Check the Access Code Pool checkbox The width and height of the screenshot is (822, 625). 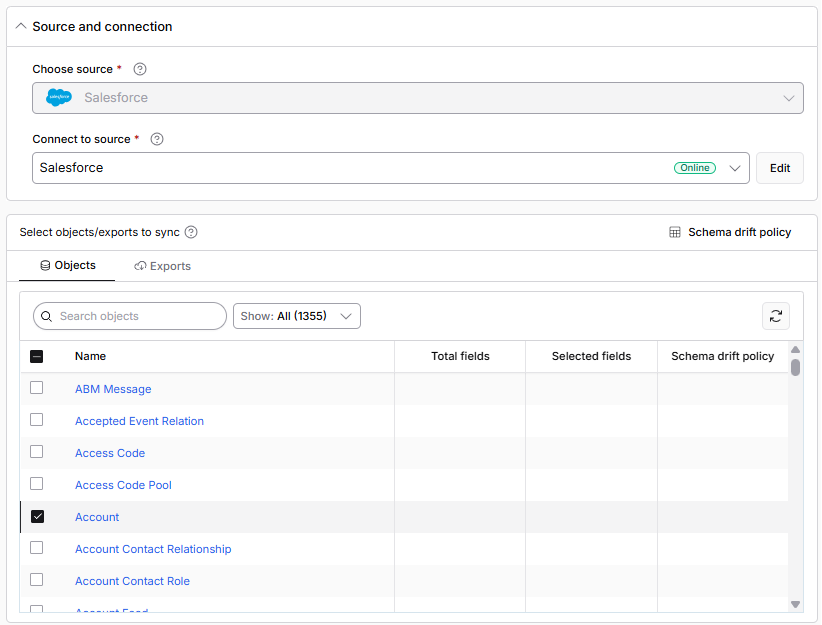click(37, 483)
